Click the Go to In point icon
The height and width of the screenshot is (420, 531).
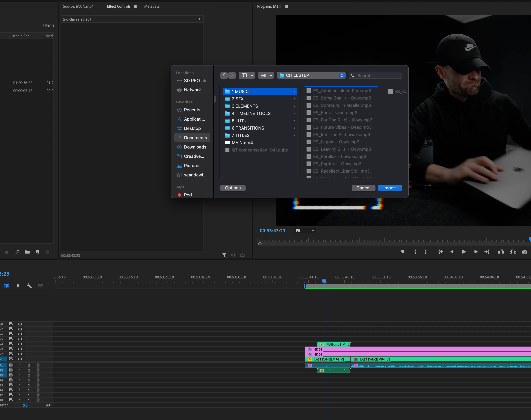[440, 252]
